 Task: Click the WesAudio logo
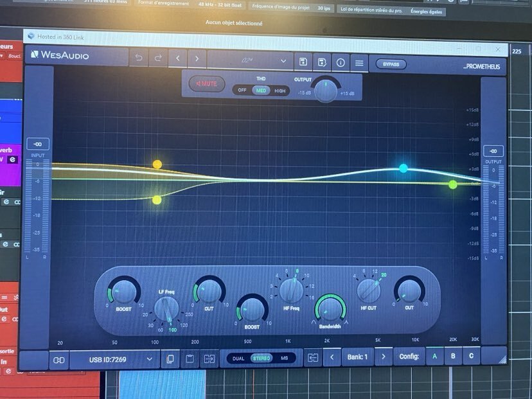coord(60,55)
